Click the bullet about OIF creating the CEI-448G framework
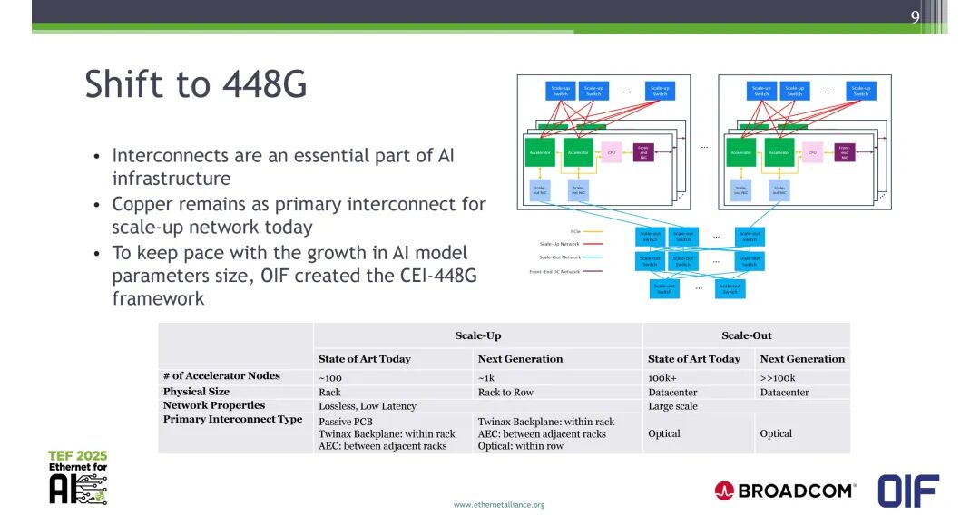This screenshot has width=980, height=515. 294,276
